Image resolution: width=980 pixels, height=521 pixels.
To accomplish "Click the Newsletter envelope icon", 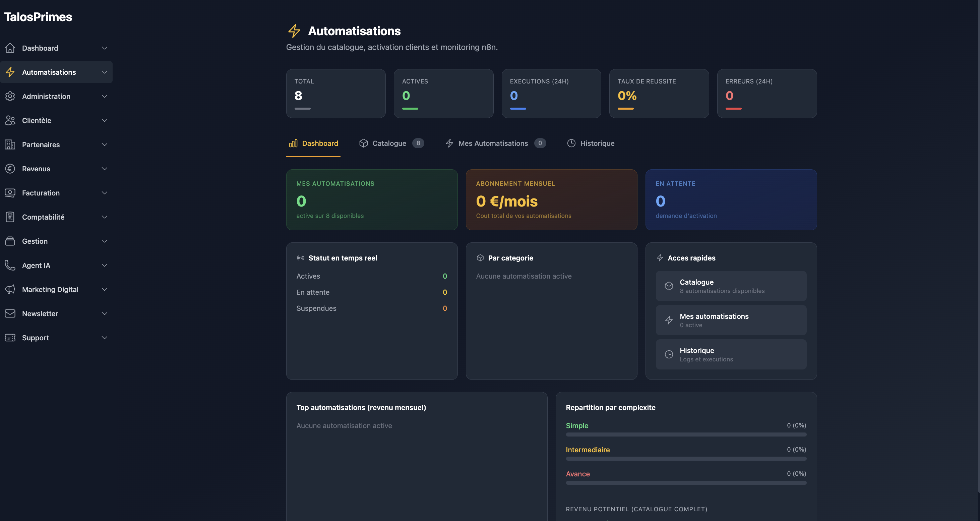I will (x=10, y=313).
